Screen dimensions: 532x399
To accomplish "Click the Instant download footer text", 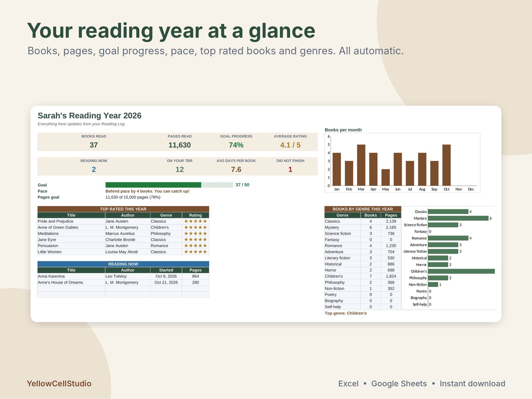I will point(472,384).
